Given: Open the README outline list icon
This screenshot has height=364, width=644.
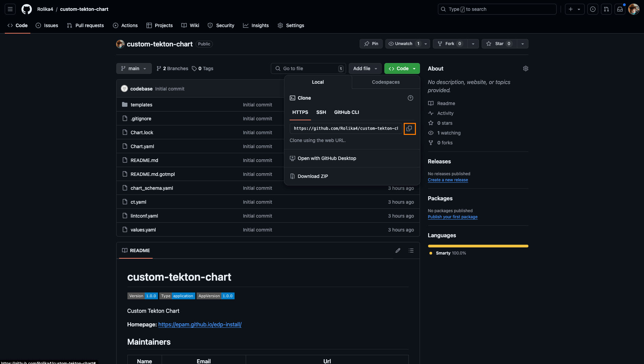Looking at the screenshot, I should pos(411,250).
